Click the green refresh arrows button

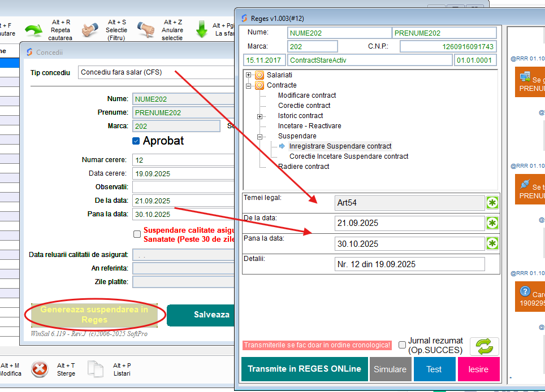(485, 346)
